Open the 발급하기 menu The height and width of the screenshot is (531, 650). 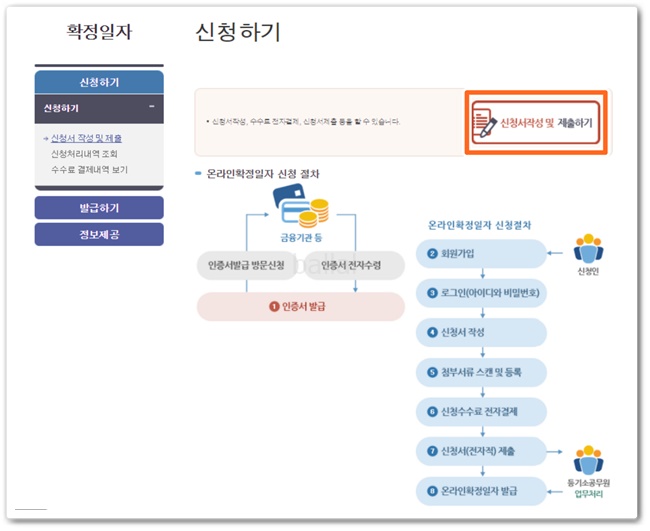pyautogui.click(x=99, y=208)
